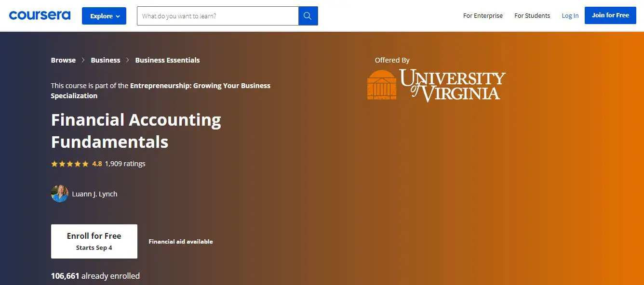Go to the Business breadcrumb
Image resolution: width=644 pixels, height=285 pixels.
pyautogui.click(x=105, y=60)
